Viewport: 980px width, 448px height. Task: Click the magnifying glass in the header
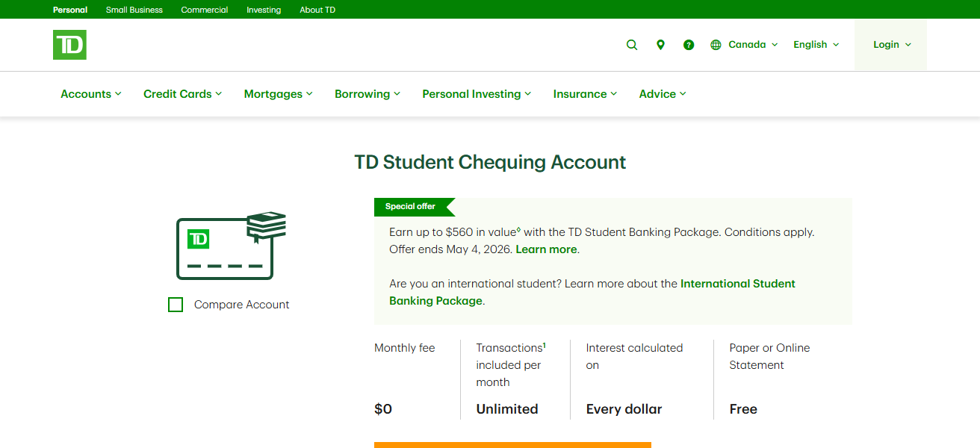(631, 45)
